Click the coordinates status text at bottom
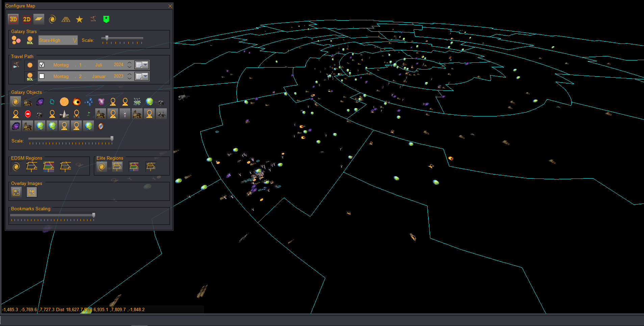 click(x=73, y=309)
